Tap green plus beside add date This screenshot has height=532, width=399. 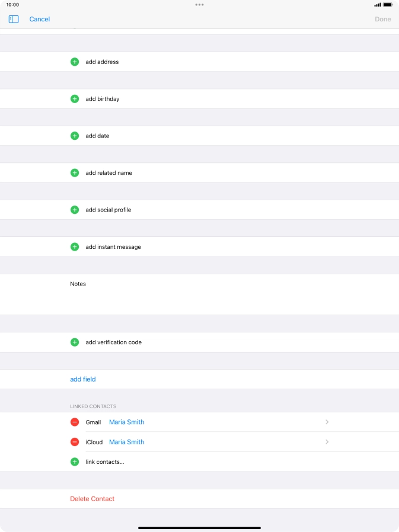[x=75, y=136]
